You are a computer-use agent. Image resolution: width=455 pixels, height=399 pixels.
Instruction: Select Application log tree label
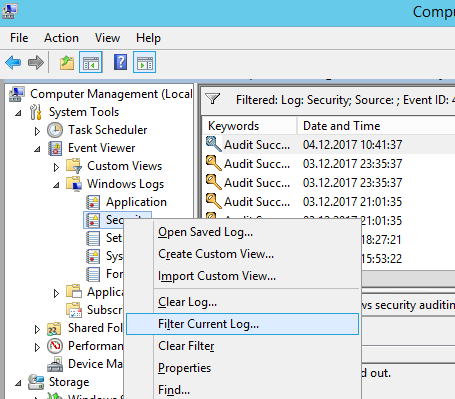coord(136,202)
